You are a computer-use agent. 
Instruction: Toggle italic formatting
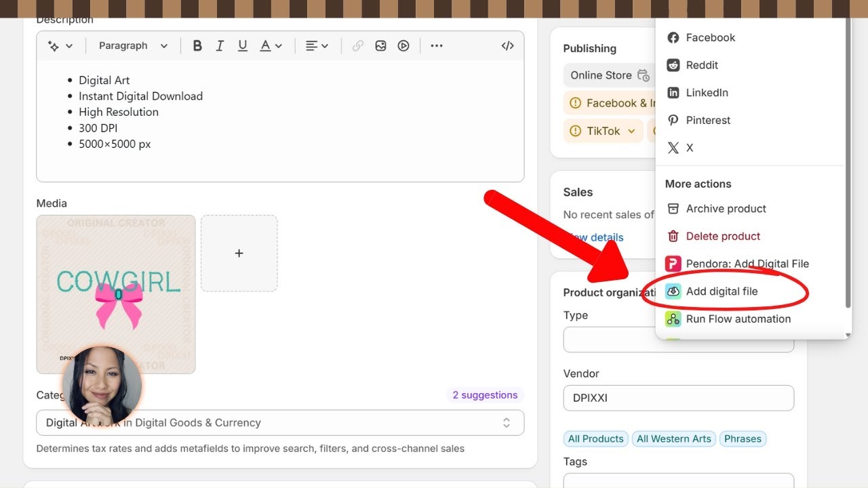[220, 46]
